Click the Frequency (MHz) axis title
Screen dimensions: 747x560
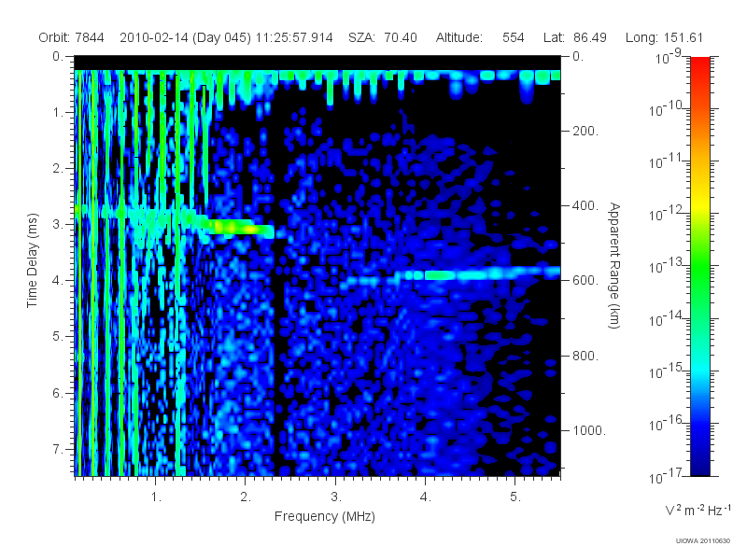(324, 517)
